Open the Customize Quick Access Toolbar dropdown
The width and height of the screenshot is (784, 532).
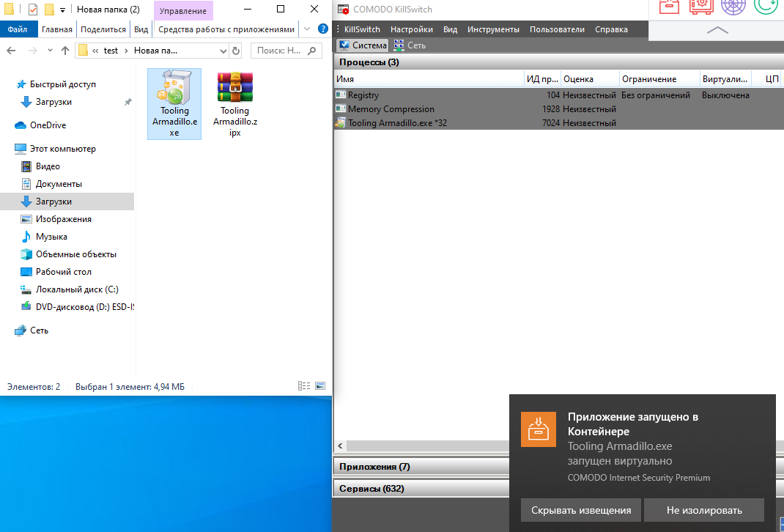tap(62, 10)
